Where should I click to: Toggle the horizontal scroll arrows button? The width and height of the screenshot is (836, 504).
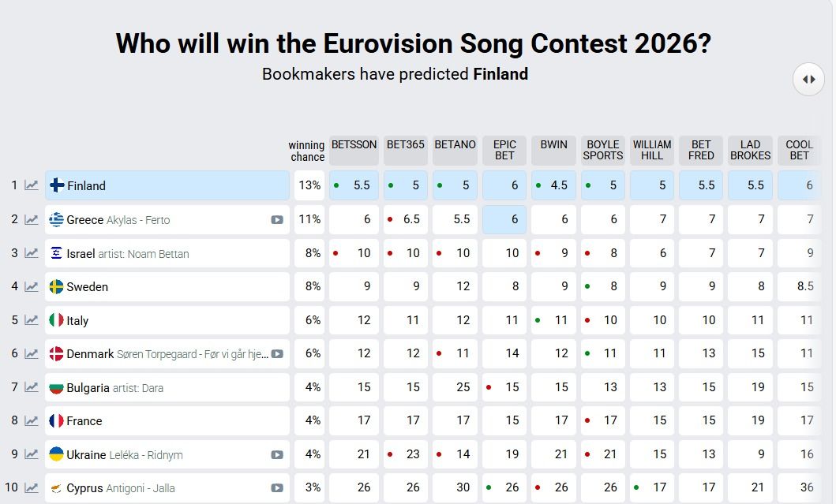(808, 79)
